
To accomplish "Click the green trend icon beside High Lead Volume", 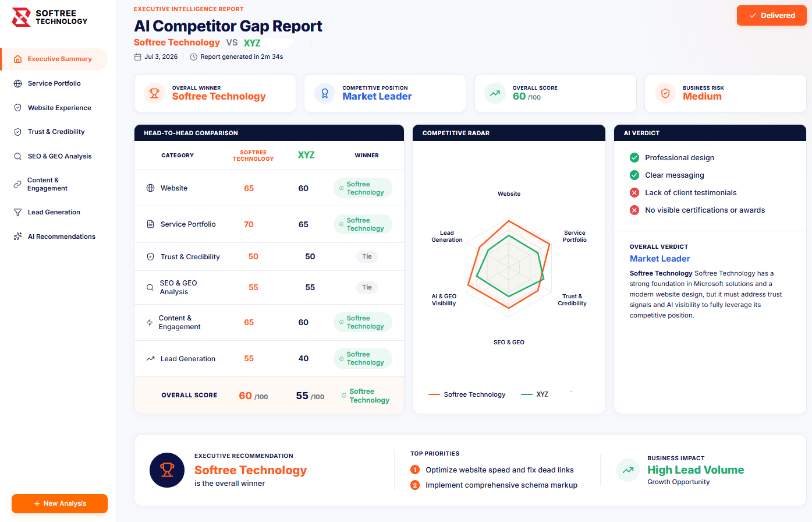I will pos(628,470).
